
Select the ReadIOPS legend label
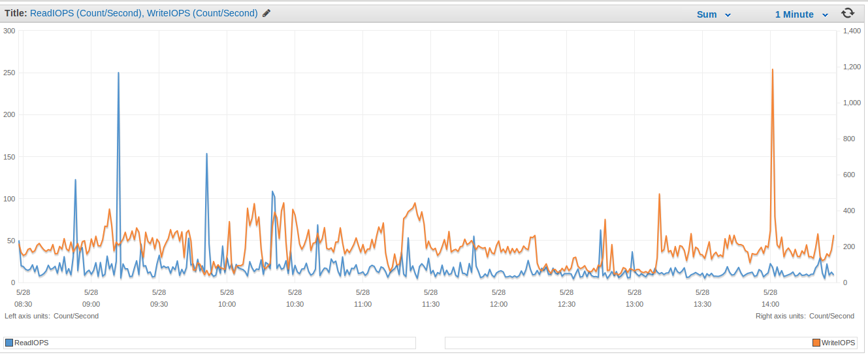[x=31, y=343]
